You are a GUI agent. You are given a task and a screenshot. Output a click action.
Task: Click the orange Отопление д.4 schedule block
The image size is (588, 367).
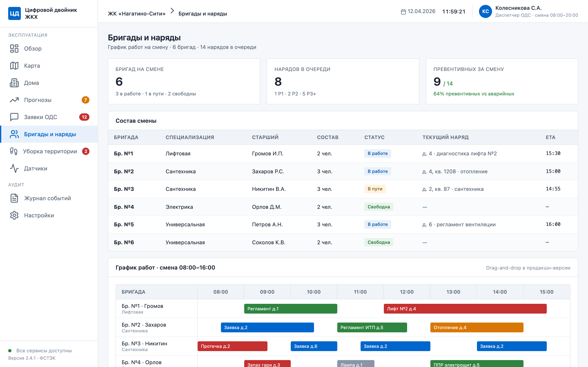point(477,327)
